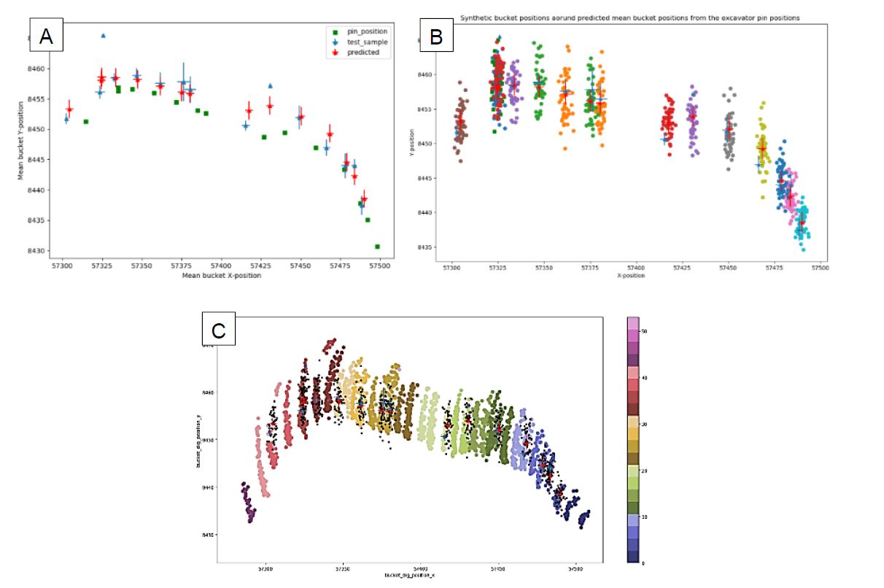
Task: Click the colorbar tick label 50
Action: tap(645, 330)
